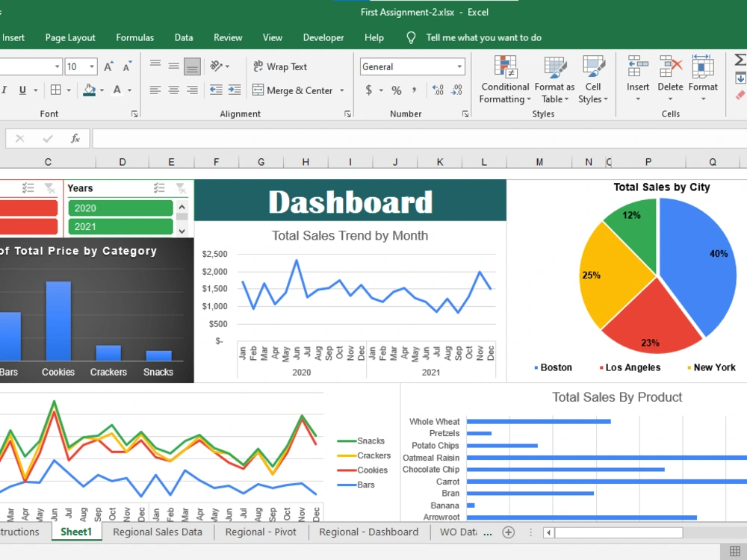Open the Regional - Pivot sheet tab

[x=261, y=532]
